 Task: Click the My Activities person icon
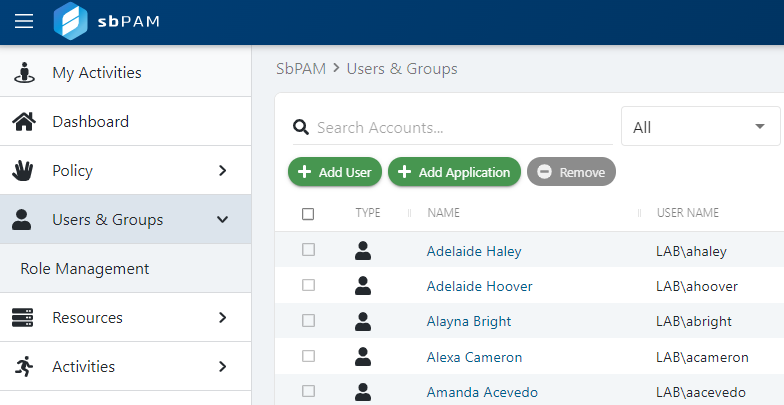(x=23, y=73)
